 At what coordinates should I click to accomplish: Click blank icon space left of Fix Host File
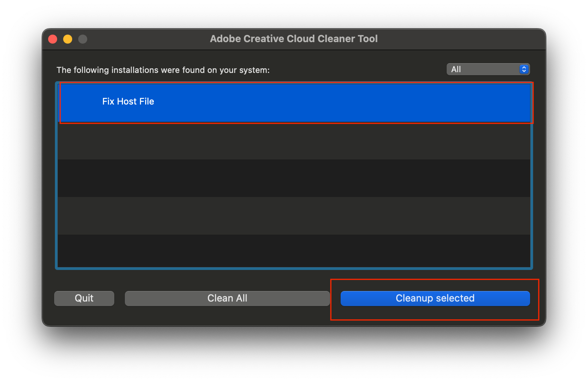pos(80,102)
